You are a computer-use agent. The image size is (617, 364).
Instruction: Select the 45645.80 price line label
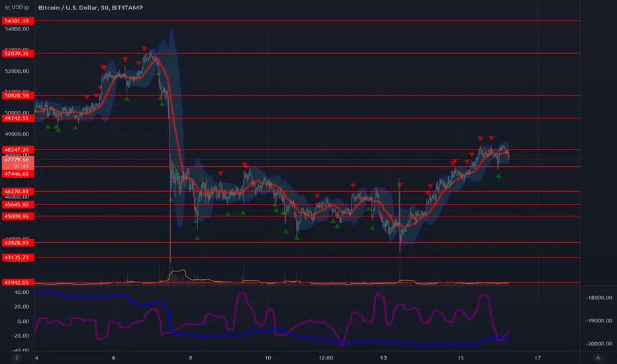tap(18, 205)
